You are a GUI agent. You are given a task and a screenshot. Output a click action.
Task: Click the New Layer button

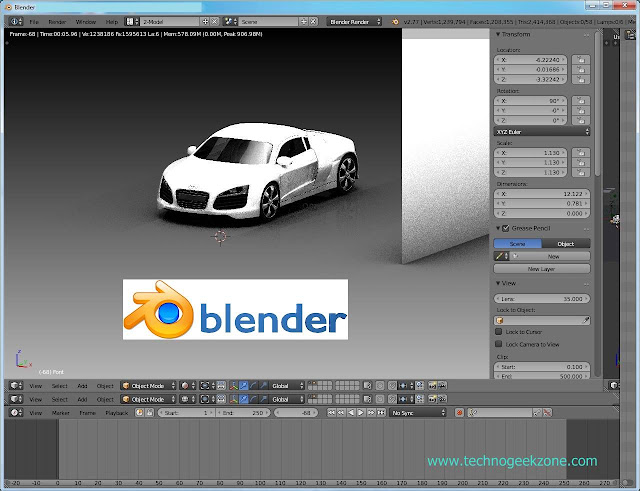pyautogui.click(x=542, y=269)
